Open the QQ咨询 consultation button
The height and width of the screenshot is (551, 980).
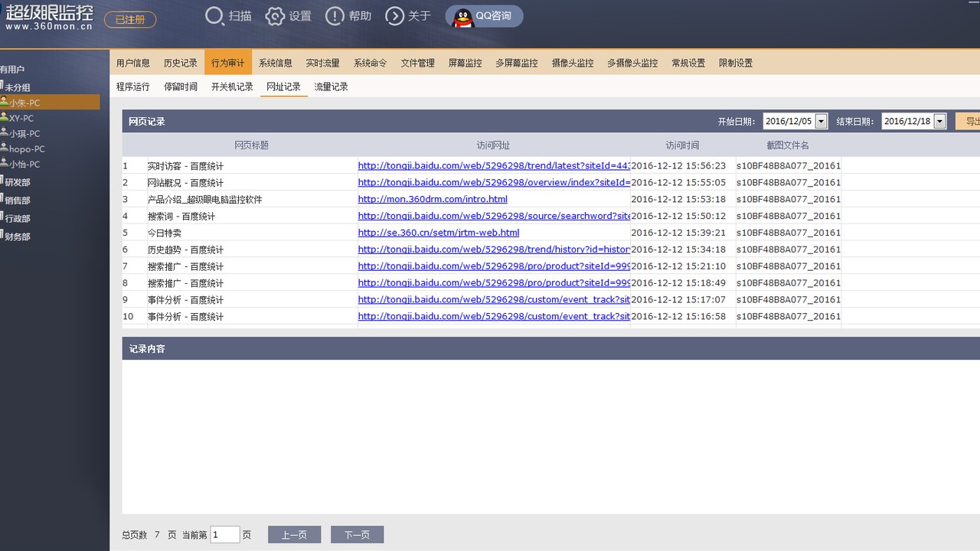click(485, 16)
